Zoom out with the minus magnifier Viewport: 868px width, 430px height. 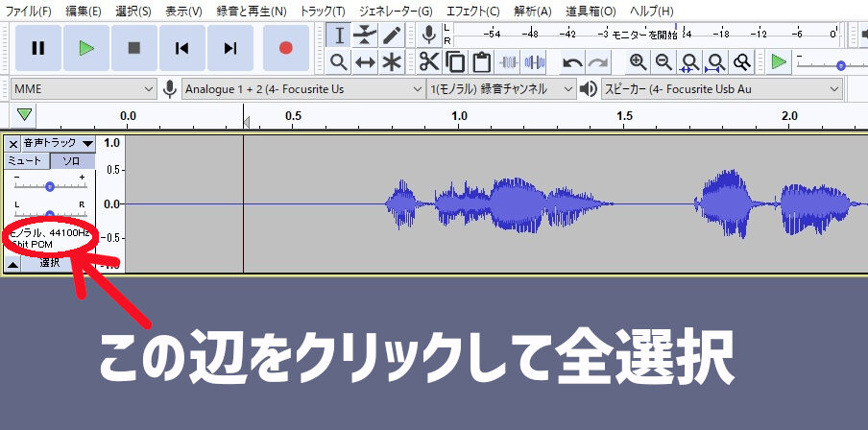coord(664,61)
